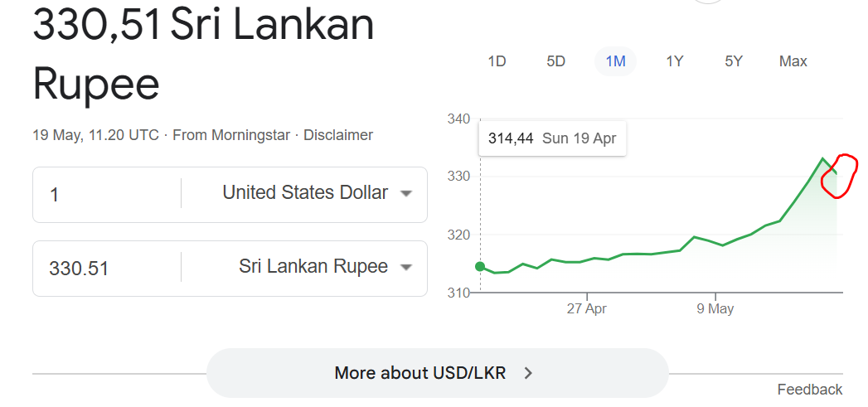Switch chart to 5D range

point(555,61)
